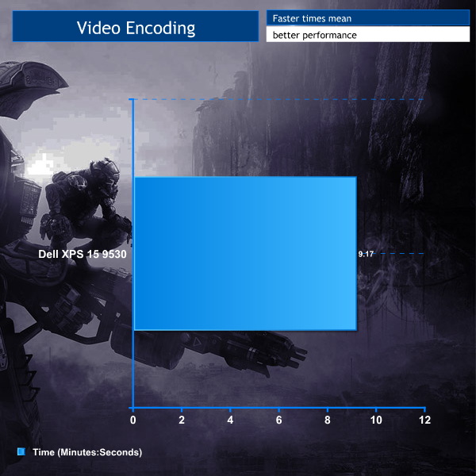Click the '9:17' bar value
476x476 pixels.
tap(366, 254)
